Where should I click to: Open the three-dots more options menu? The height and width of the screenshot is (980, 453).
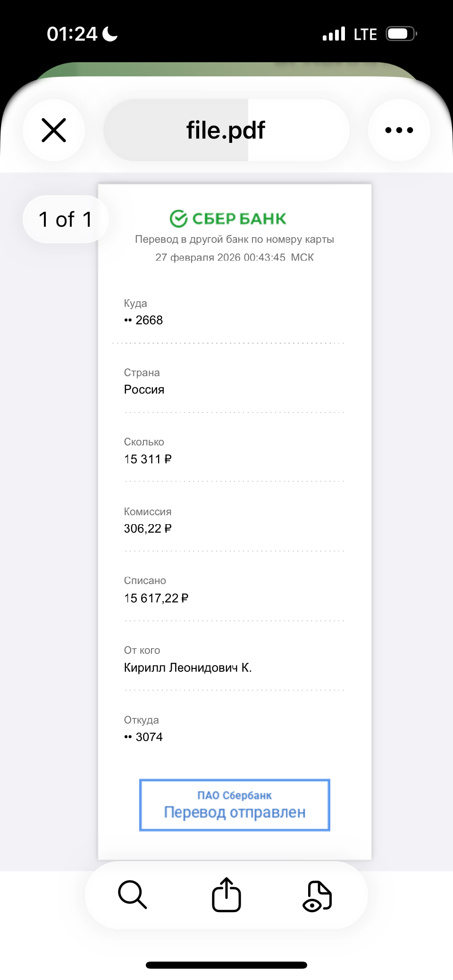(399, 130)
